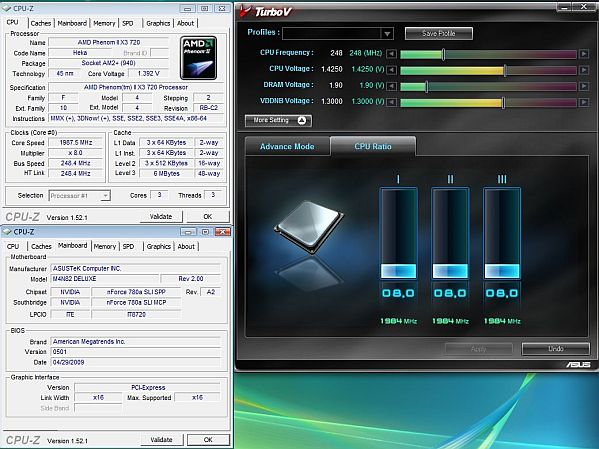Click the Apply button in TurboV
This screenshot has height=449, width=599.
tap(479, 349)
